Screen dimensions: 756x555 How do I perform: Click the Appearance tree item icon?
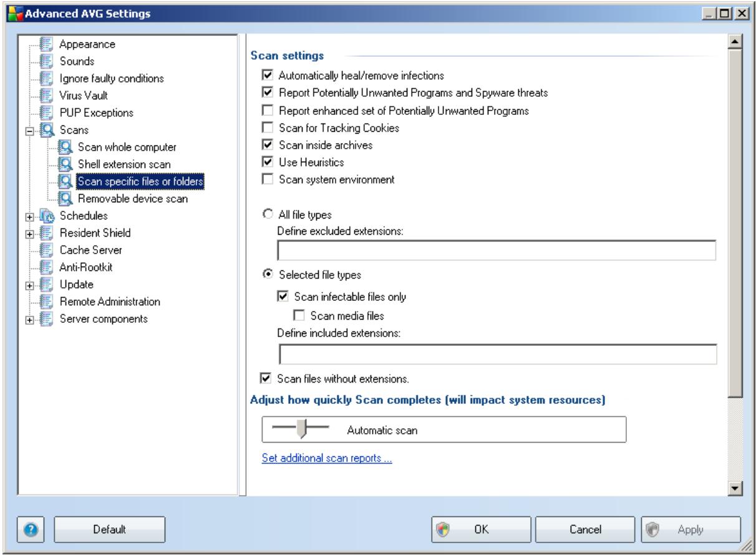45,44
